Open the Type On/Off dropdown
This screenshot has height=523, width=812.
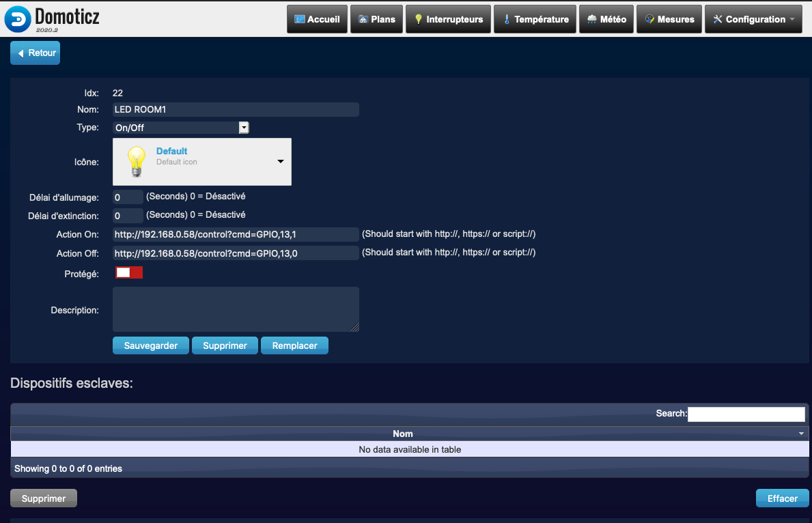[181, 128]
